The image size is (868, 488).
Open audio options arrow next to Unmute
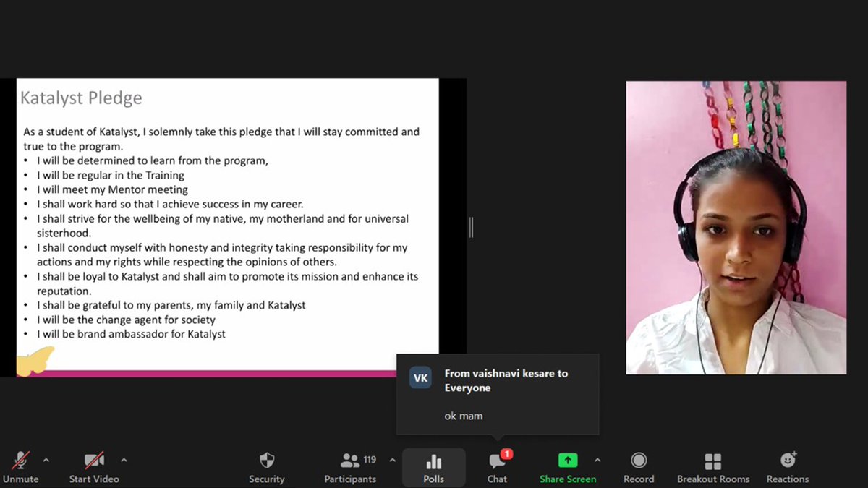[x=46, y=460]
